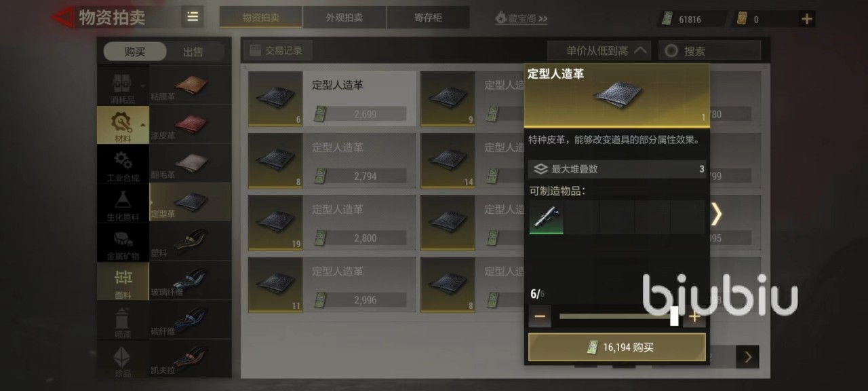Switch to the 出售 sell mode
Image resolution: width=868 pixels, height=391 pixels.
pyautogui.click(x=193, y=52)
